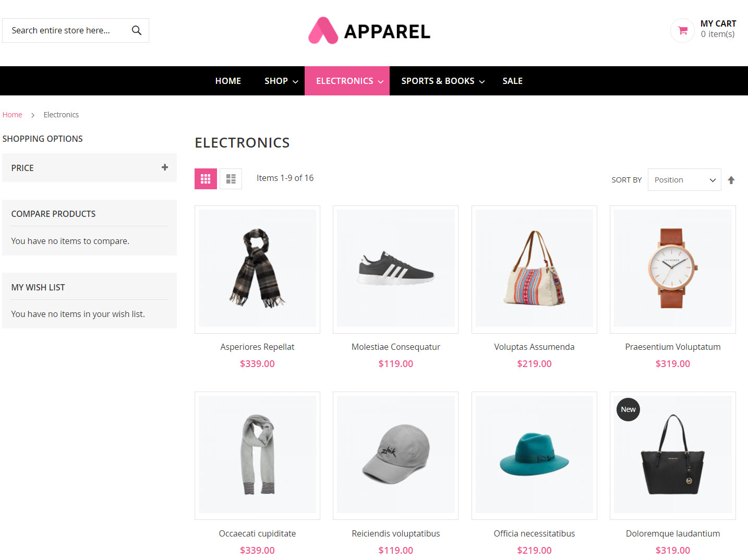Go to the Home menu item
The width and height of the screenshot is (748, 560).
point(228,81)
